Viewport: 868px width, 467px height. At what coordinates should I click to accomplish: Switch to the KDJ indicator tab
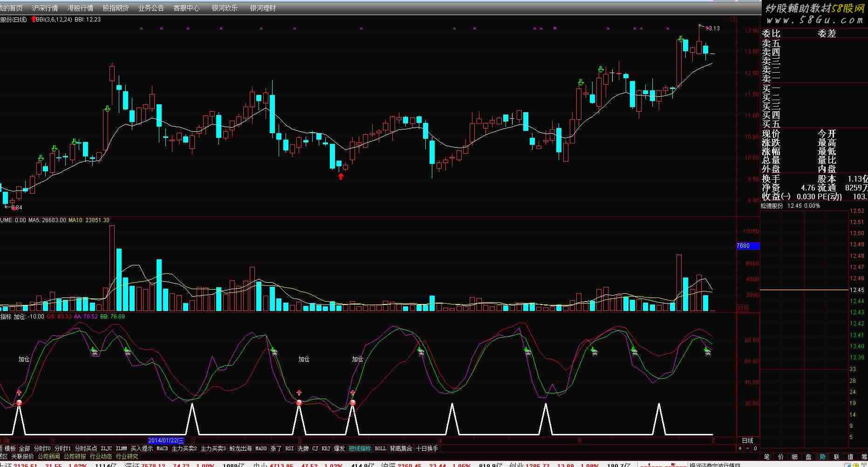326,448
